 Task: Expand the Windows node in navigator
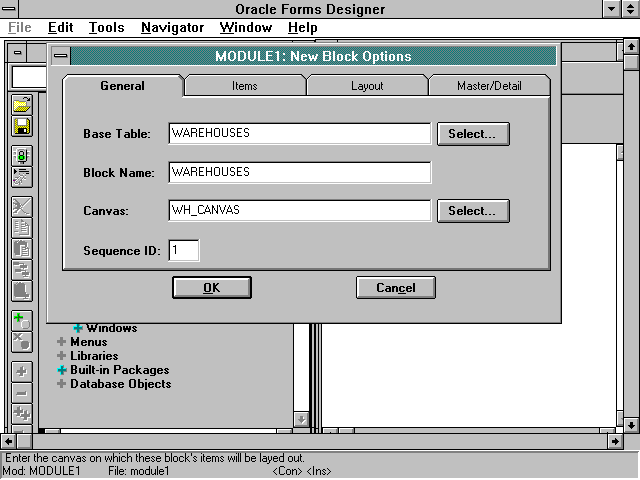78,328
